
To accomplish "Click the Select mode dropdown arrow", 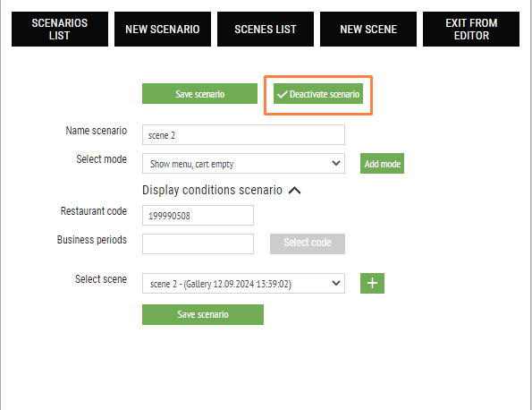I will pyautogui.click(x=336, y=163).
